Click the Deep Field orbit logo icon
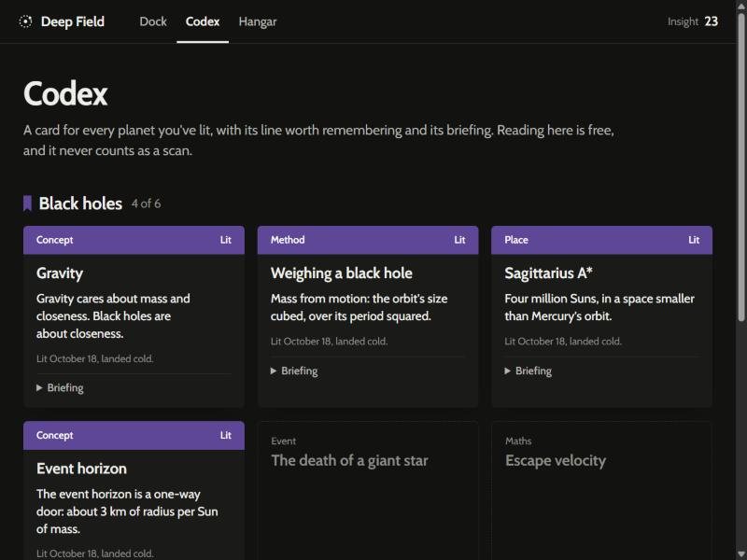The width and height of the screenshot is (747, 560). pos(25,21)
